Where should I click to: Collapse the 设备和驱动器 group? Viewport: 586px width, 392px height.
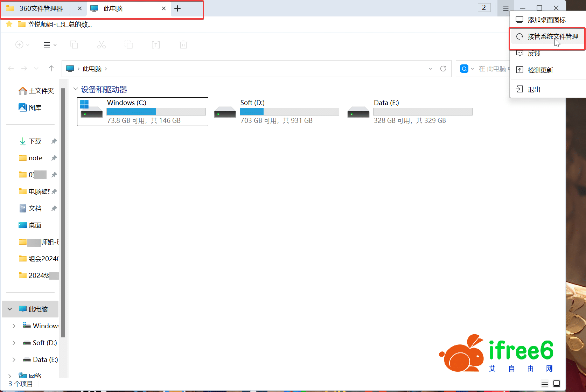tap(76, 89)
